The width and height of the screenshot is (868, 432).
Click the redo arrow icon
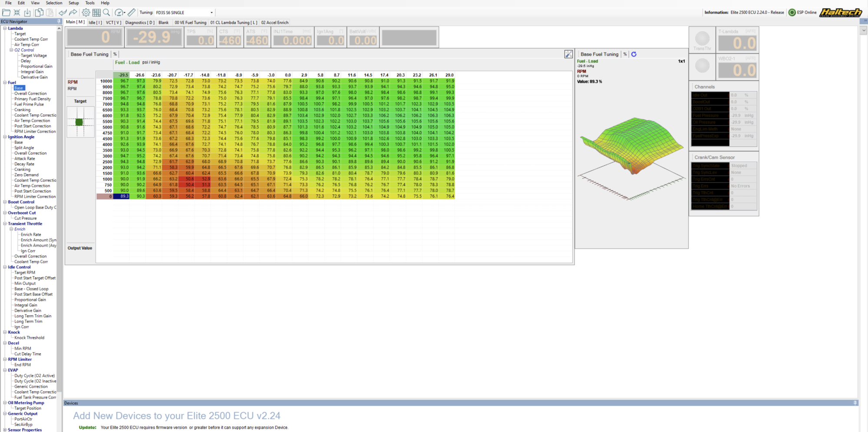(73, 13)
